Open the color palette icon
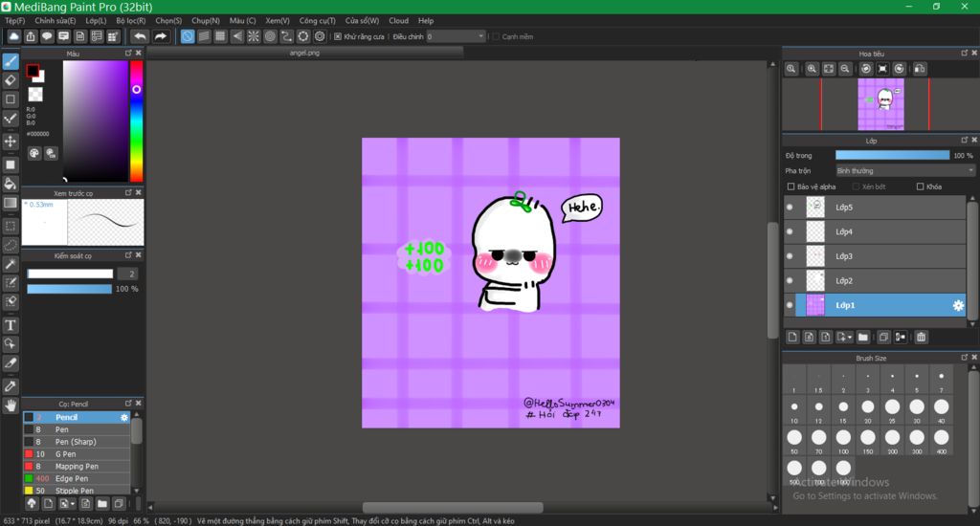Viewport: 980px width, 526px height. click(34, 153)
